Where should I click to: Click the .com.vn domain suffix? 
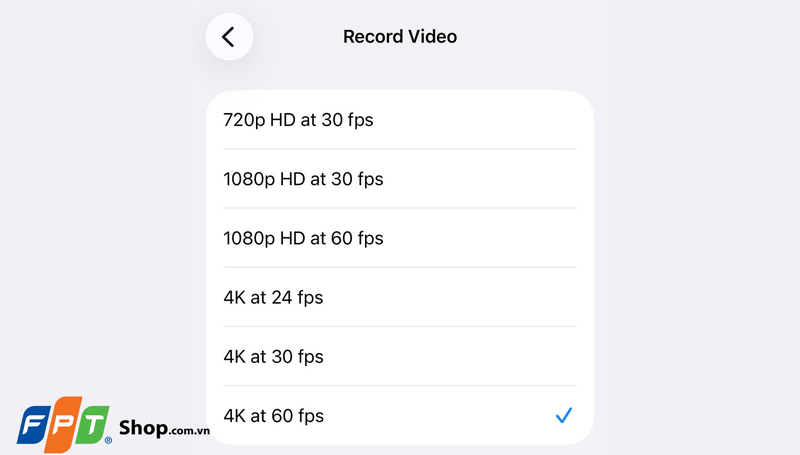pyautogui.click(x=189, y=432)
